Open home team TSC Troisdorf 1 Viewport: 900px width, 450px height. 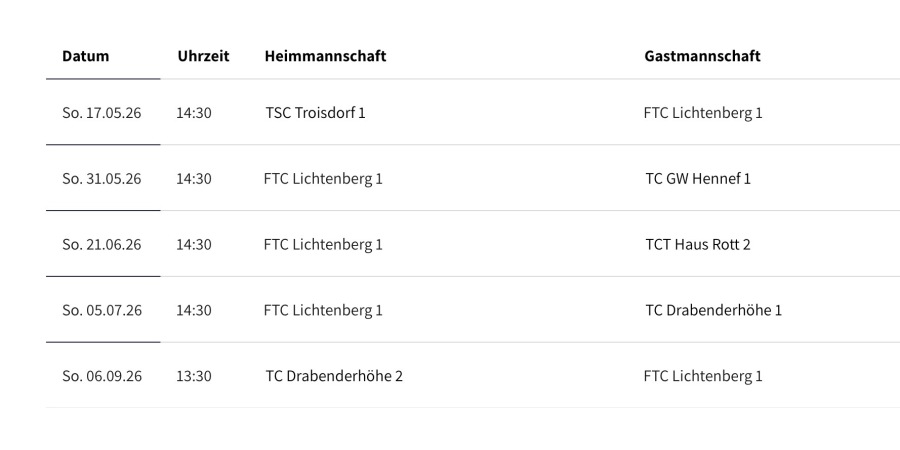coord(315,113)
